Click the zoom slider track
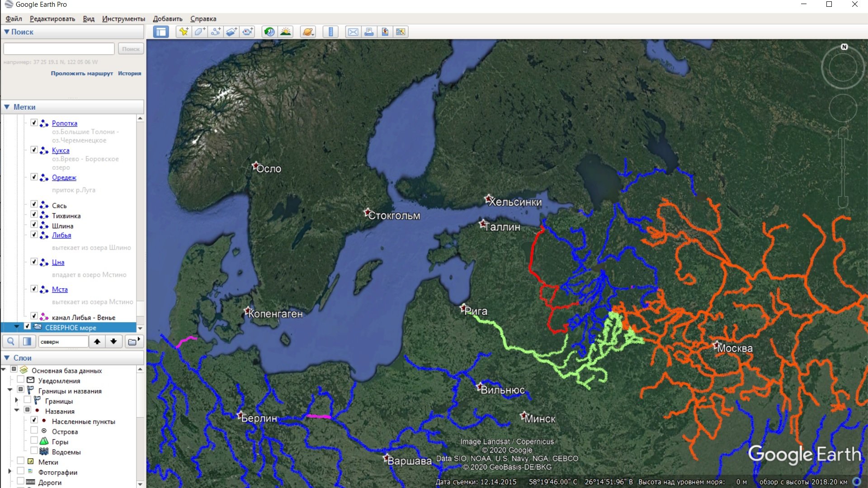868x488 pixels. [x=843, y=167]
